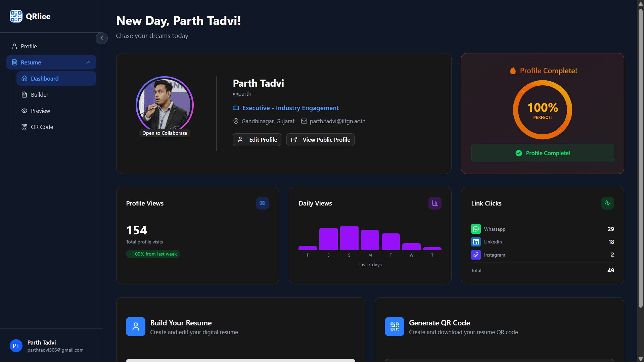The height and width of the screenshot is (362, 644).
Task: Click the Edit Profile button
Action: tap(257, 140)
